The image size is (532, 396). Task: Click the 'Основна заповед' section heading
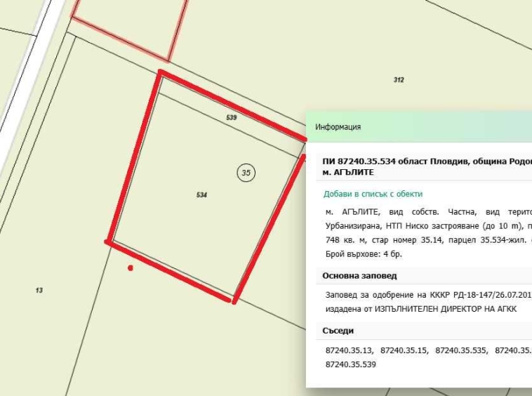click(x=359, y=276)
